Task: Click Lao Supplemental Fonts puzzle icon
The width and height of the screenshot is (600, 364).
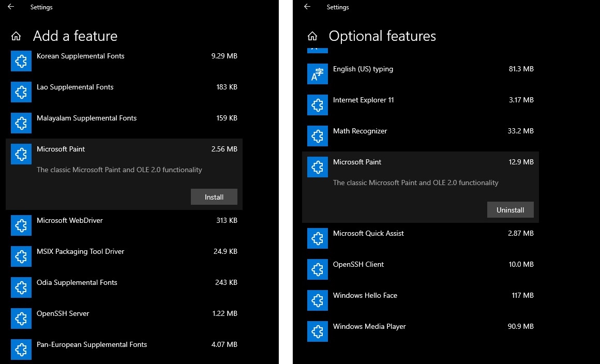Action: (21, 92)
